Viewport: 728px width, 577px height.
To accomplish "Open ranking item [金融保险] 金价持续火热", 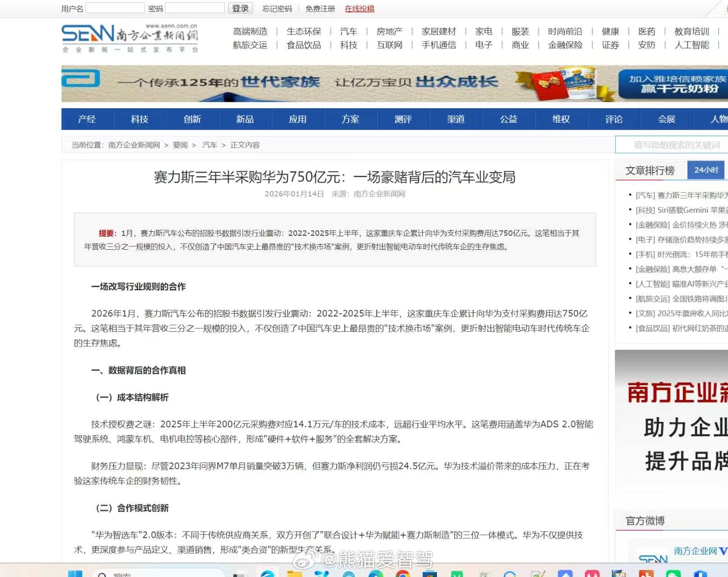I will (x=682, y=225).
